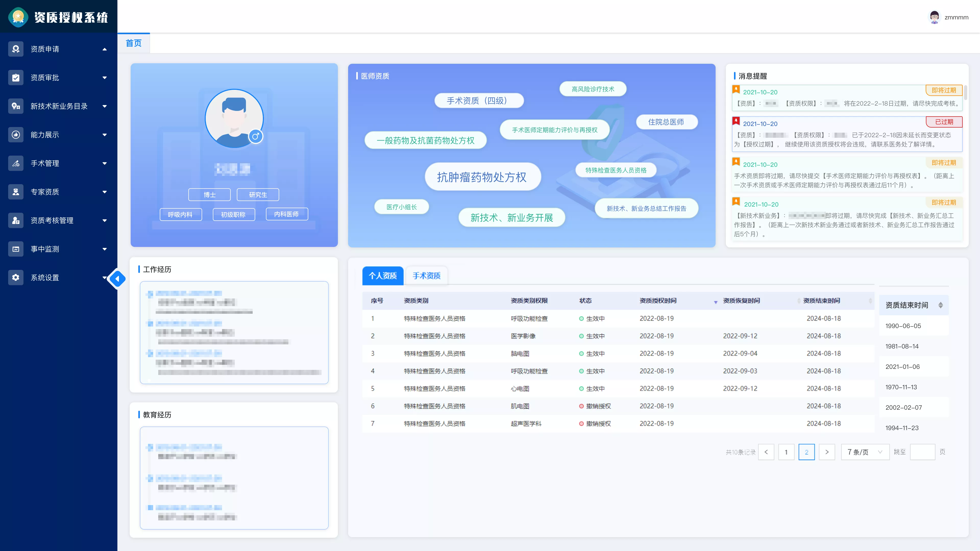Sort the floating 资质结束时间 header

(940, 305)
